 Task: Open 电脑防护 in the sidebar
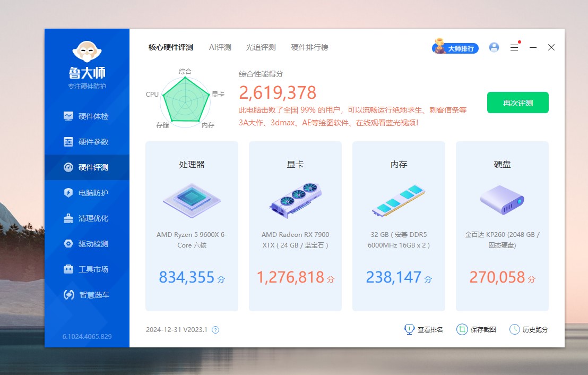87,193
